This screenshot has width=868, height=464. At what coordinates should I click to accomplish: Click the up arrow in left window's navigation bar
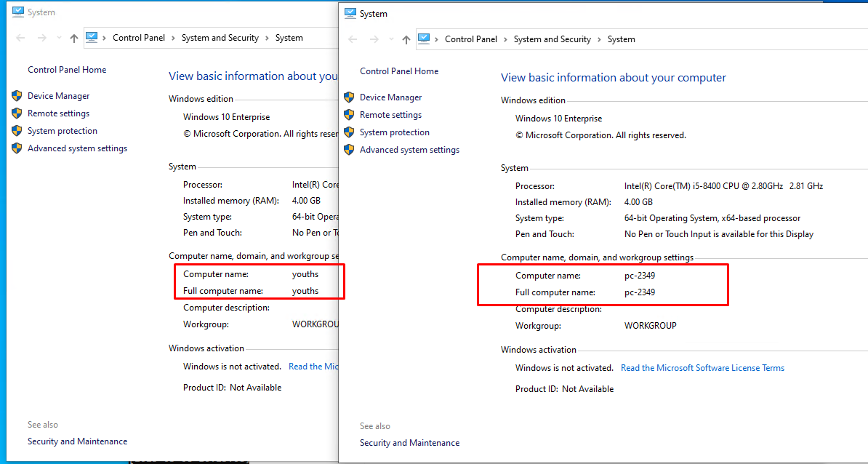(74, 38)
